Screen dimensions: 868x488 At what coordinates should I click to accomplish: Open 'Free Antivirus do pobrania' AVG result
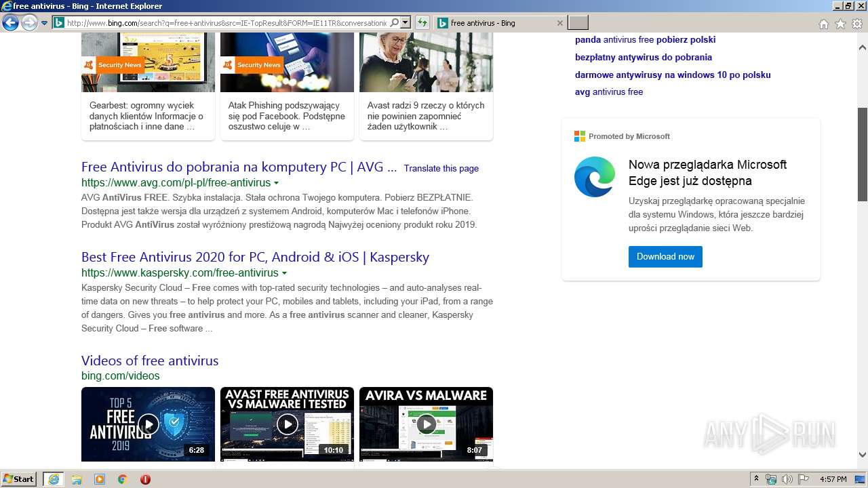[239, 167]
